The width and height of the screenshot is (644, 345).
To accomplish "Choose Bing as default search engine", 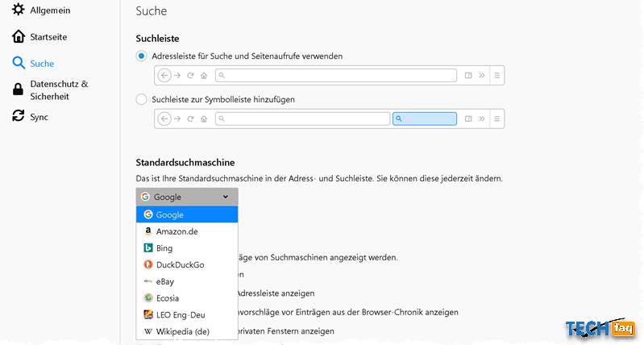I will 187,248.
